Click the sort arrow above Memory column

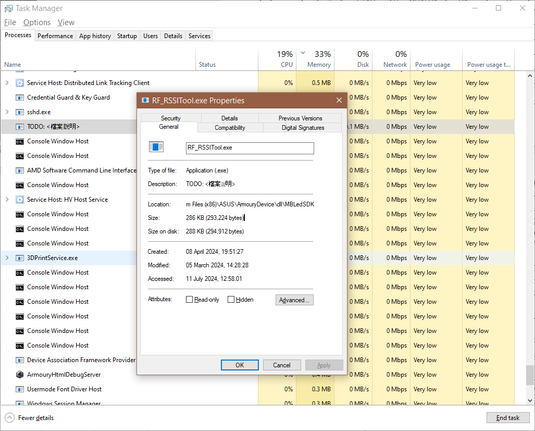pyautogui.click(x=303, y=53)
